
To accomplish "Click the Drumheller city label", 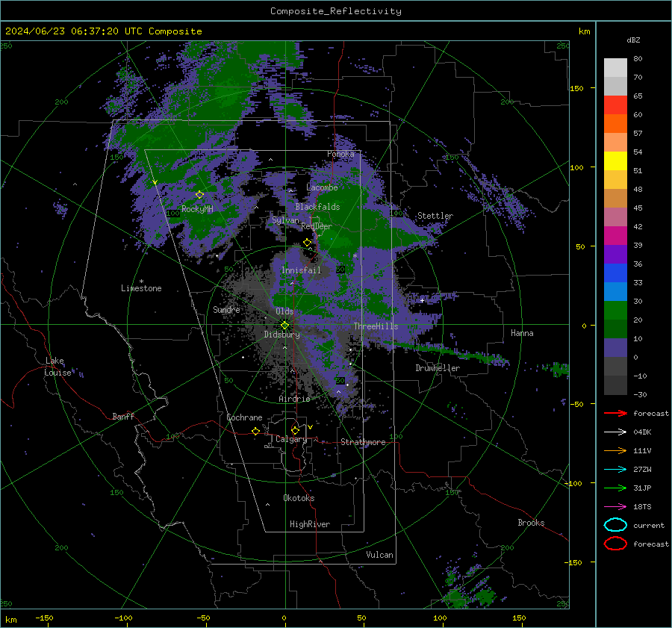I will tap(438, 368).
